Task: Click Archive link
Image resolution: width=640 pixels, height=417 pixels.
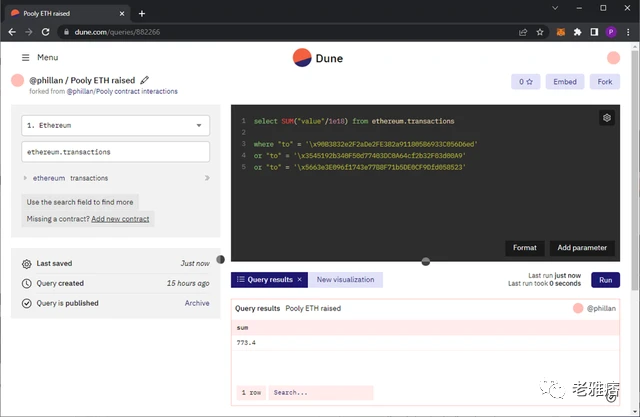Action: pyautogui.click(x=197, y=303)
